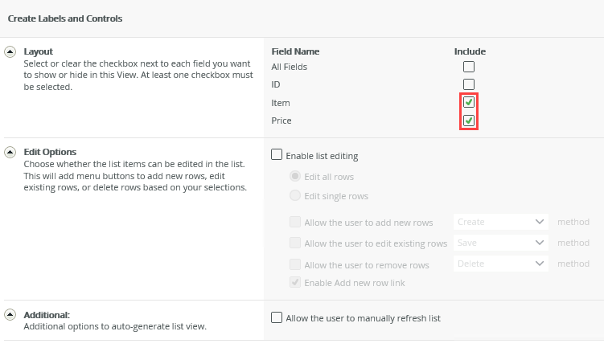Check Allow the user to remove rows
Screen dimensions: 604x364
click(295, 264)
